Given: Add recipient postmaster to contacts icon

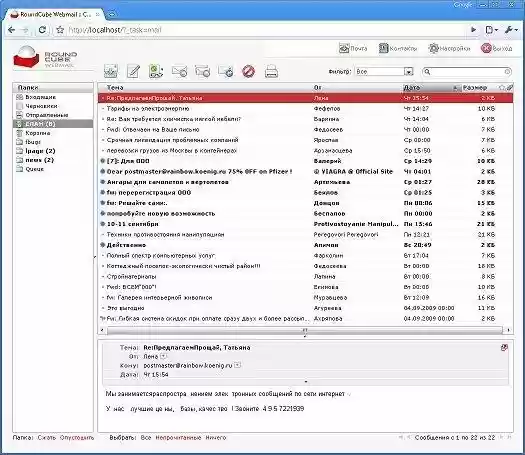Looking at the screenshot, I should [x=237, y=365].
